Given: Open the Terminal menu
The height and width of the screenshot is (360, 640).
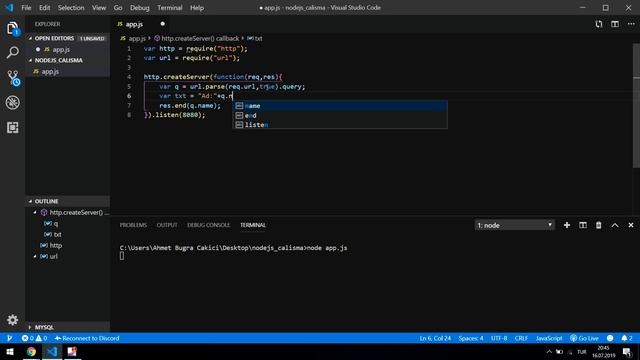Looking at the screenshot, I should (169, 8).
